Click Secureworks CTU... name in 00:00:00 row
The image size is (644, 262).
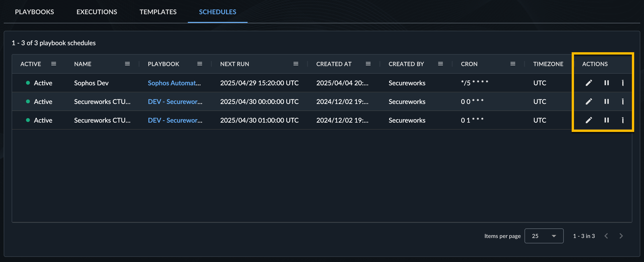click(x=102, y=101)
